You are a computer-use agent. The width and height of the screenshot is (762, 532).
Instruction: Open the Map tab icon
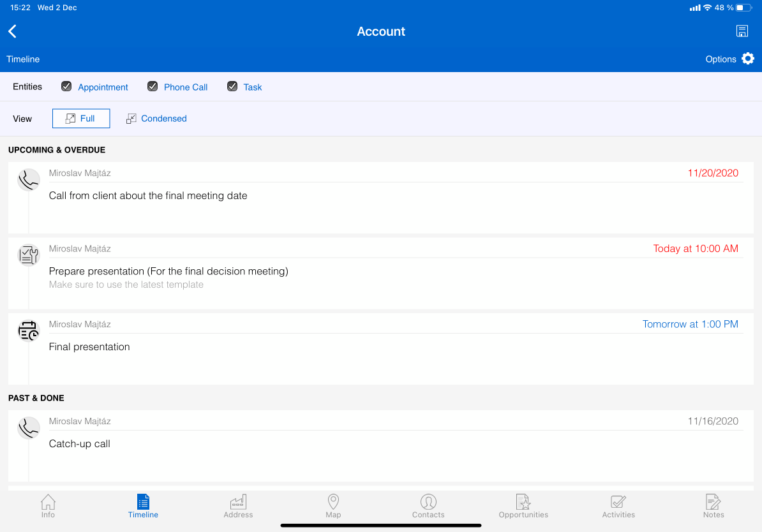pos(333,502)
